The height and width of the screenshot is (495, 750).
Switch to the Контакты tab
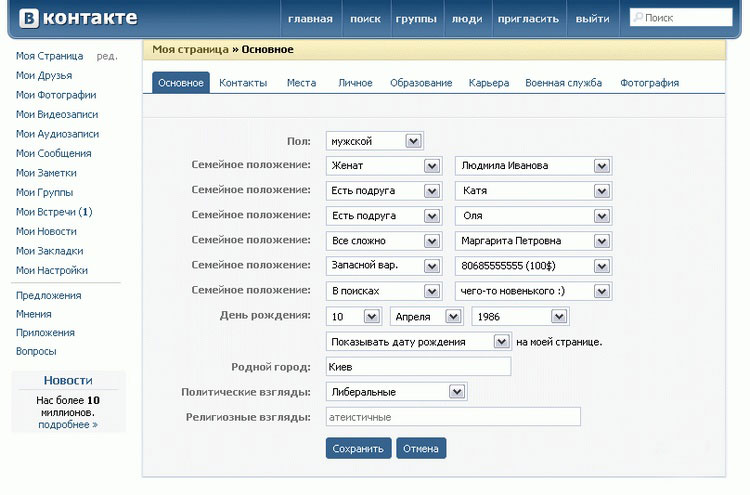click(243, 83)
